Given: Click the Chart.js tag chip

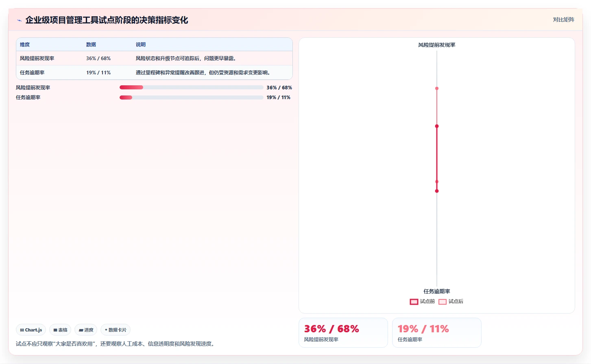Looking at the screenshot, I should coord(31,330).
